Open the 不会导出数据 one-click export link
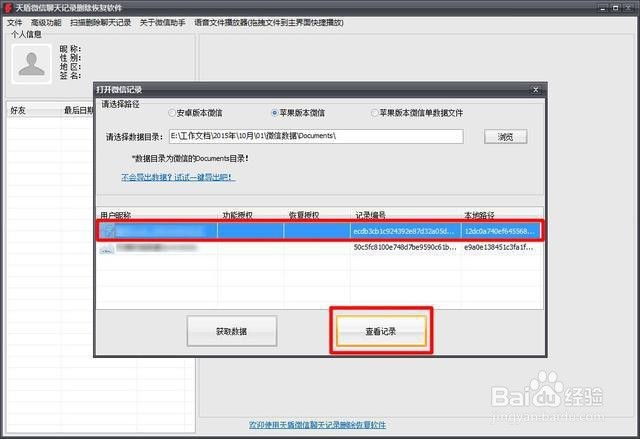Image resolution: width=640 pixels, height=439 pixels. 178,177
